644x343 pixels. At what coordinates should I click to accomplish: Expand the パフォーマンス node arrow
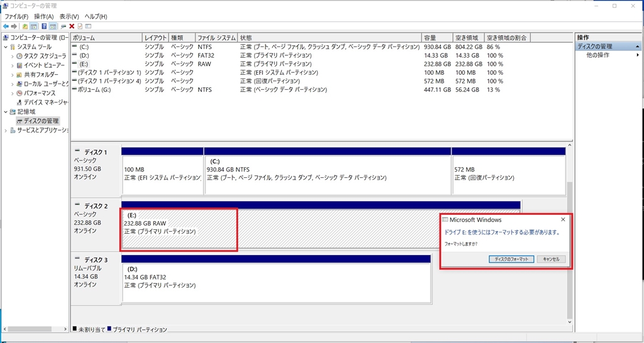click(13, 93)
